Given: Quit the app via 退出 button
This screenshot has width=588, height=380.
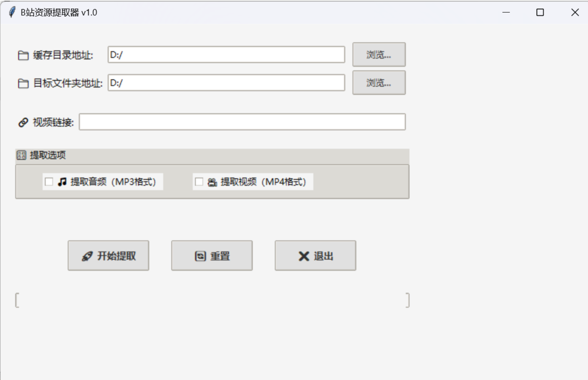Looking at the screenshot, I should (315, 256).
